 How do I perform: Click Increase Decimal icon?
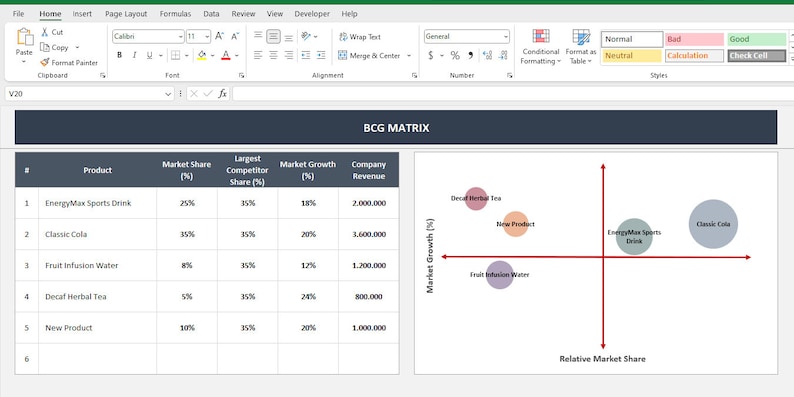coord(488,55)
